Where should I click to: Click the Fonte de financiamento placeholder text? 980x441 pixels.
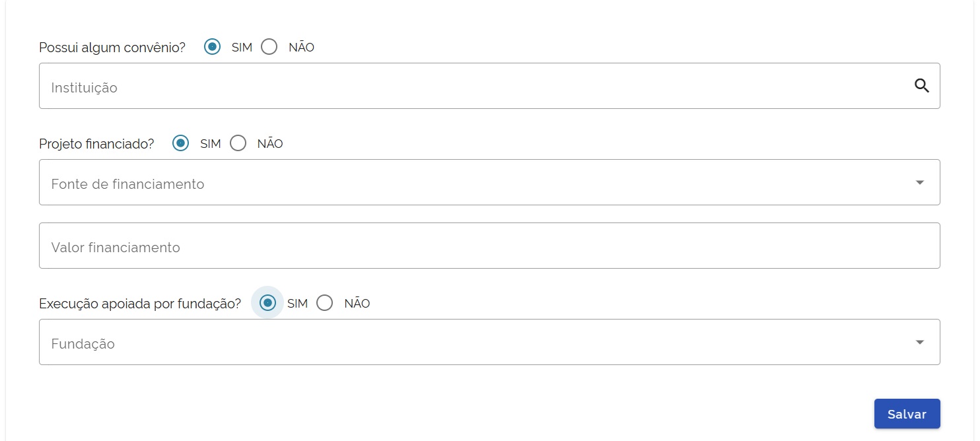pyautogui.click(x=127, y=184)
